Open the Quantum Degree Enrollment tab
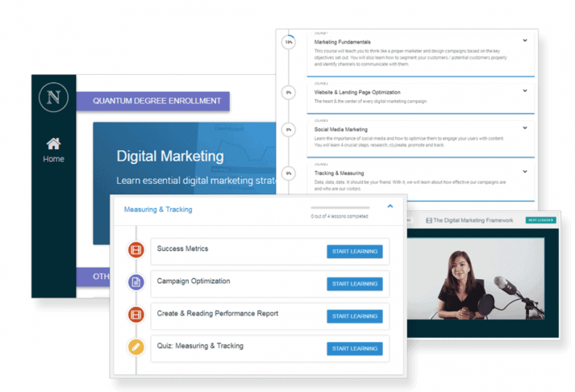The image size is (575, 392). point(156,102)
